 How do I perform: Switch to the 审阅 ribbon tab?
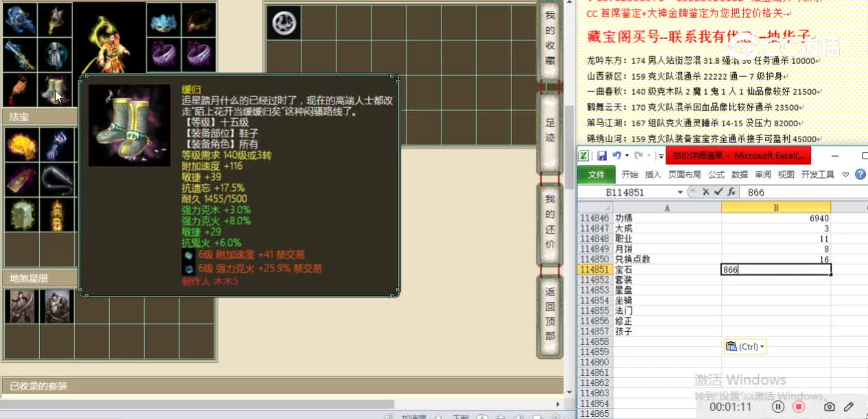click(763, 174)
